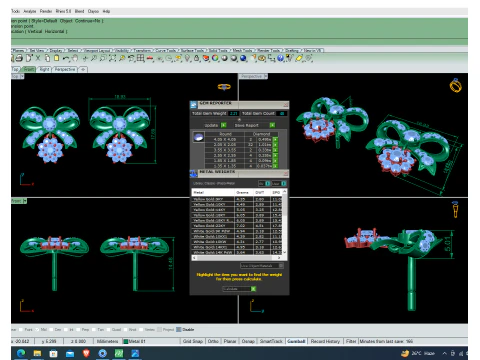Toggle Ortho mode in status bar
Image resolution: width=480 pixels, height=360 pixels.
click(213, 341)
